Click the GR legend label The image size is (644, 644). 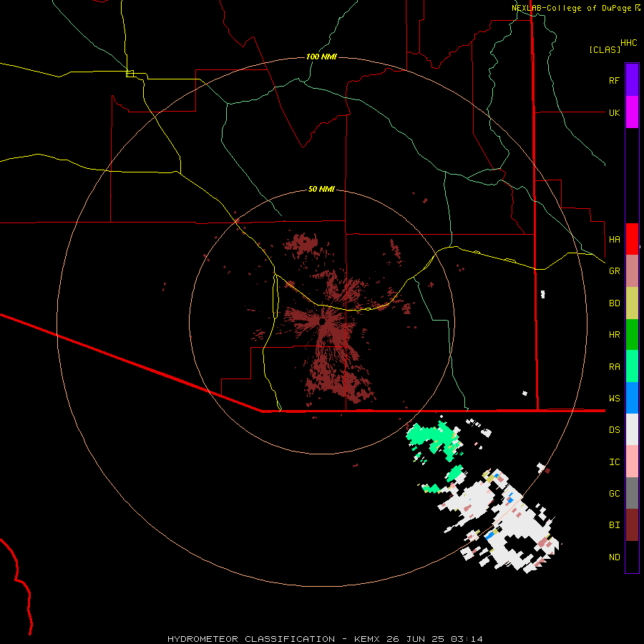614,271
